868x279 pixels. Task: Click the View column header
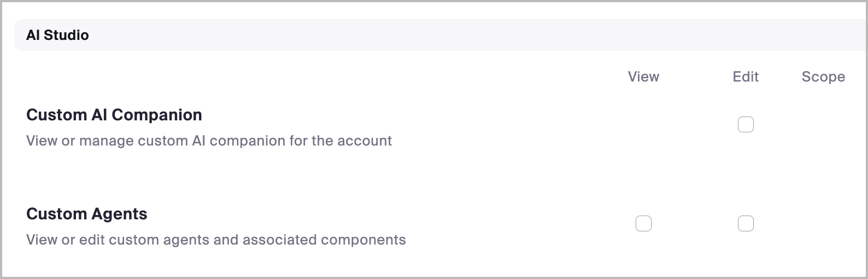[x=643, y=77]
